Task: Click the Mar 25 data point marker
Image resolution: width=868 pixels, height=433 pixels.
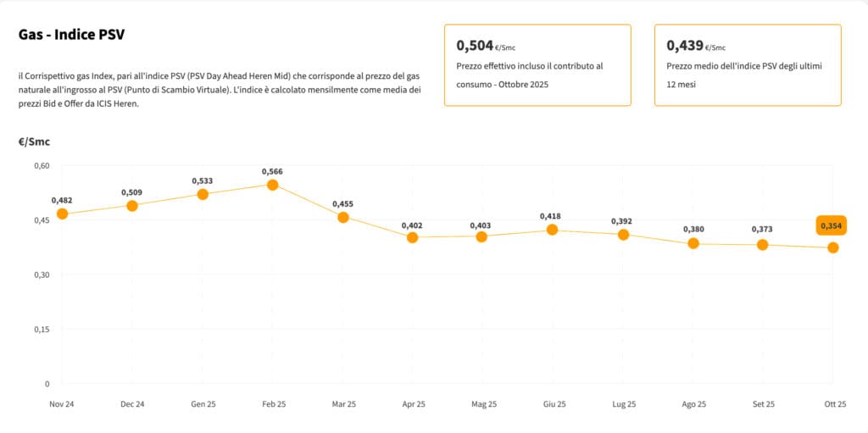Action: pyautogui.click(x=343, y=217)
